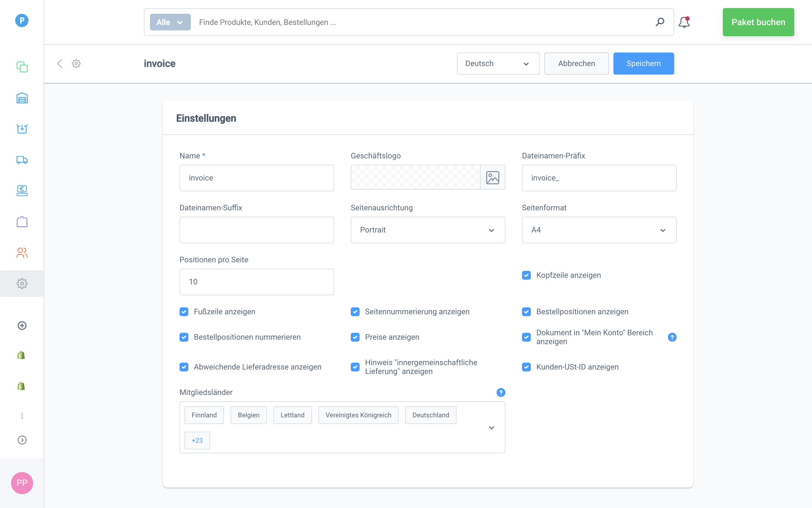Image resolution: width=812 pixels, height=508 pixels.
Task: Open the customers sidebar icon
Action: point(22,253)
